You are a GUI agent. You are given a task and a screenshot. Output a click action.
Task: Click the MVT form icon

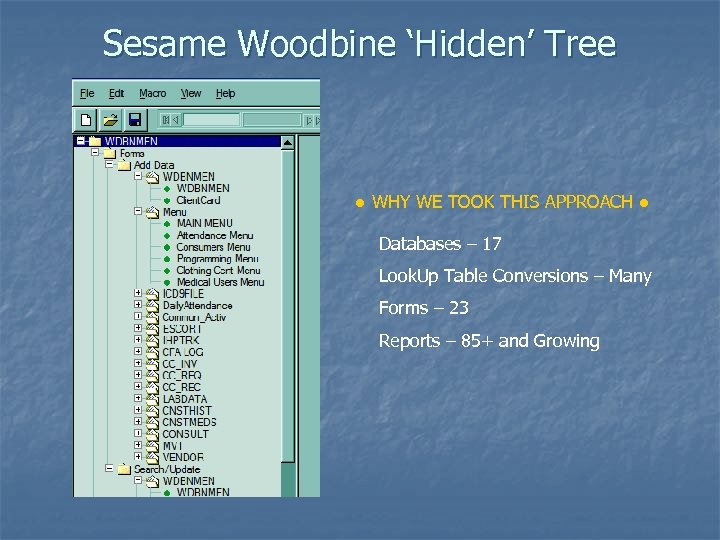pyautogui.click(x=152, y=446)
